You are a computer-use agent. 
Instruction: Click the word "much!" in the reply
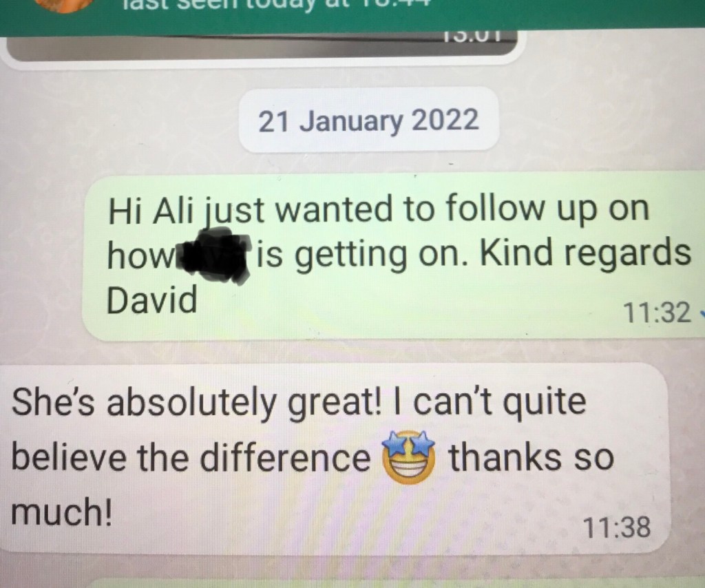click(x=61, y=512)
